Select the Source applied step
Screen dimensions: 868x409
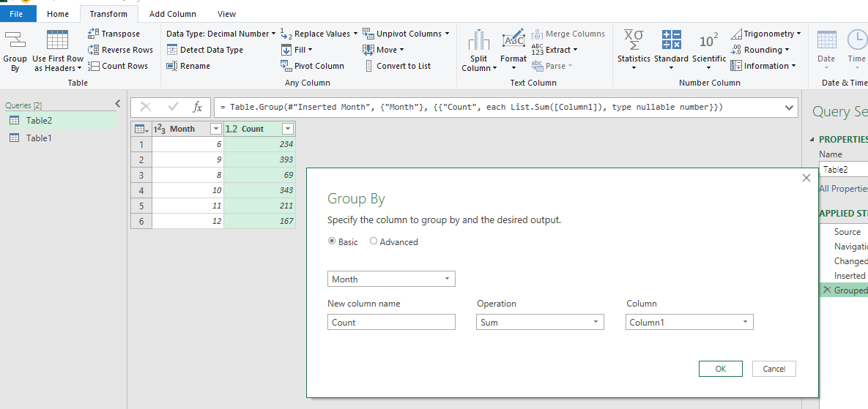(x=847, y=232)
